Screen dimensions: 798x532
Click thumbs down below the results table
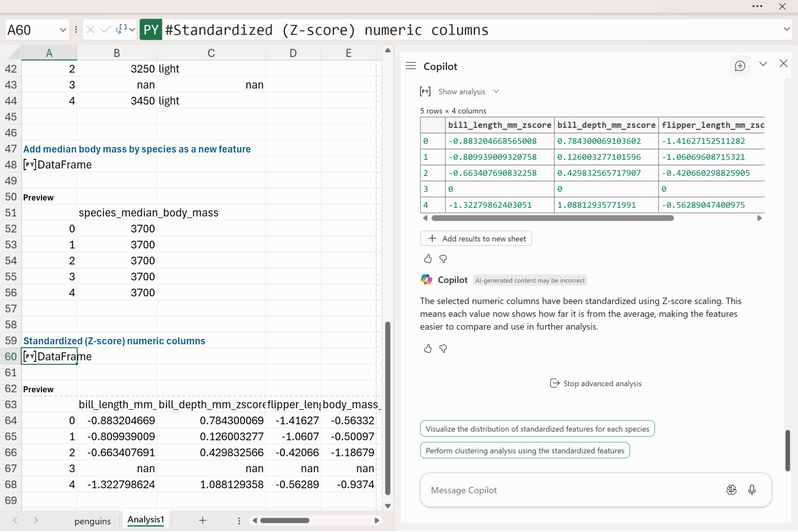(x=443, y=259)
